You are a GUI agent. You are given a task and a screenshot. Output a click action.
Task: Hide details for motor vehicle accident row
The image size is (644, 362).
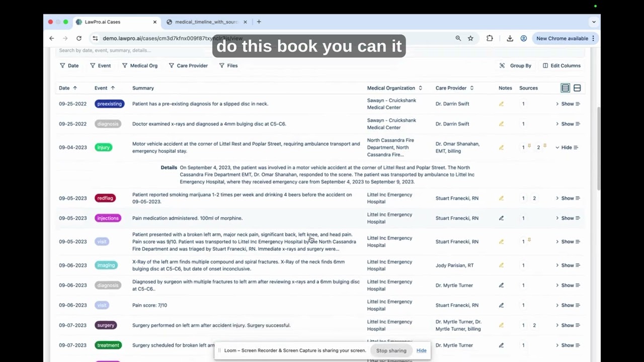pyautogui.click(x=567, y=147)
